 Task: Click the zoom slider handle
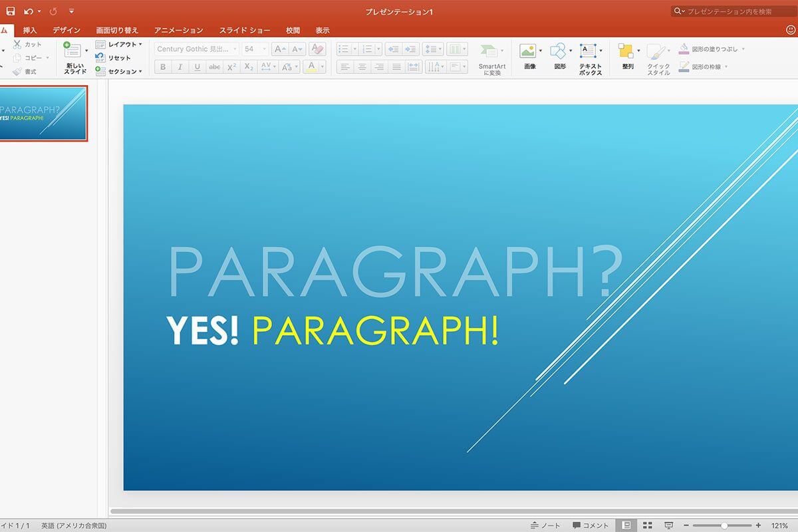(x=724, y=525)
